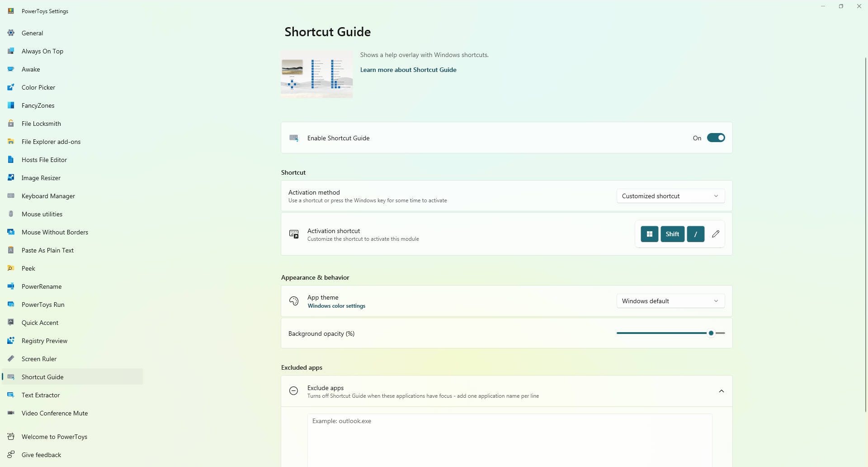This screenshot has height=467, width=868.
Task: Open the Activation method dropdown
Action: pos(670,196)
